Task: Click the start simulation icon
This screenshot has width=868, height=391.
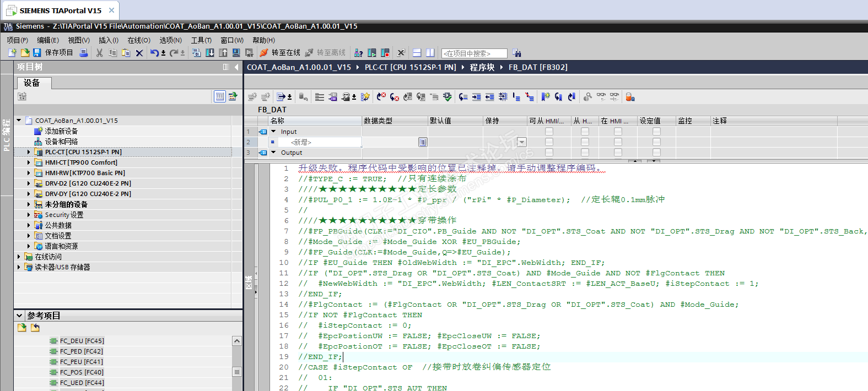Action: [x=235, y=53]
